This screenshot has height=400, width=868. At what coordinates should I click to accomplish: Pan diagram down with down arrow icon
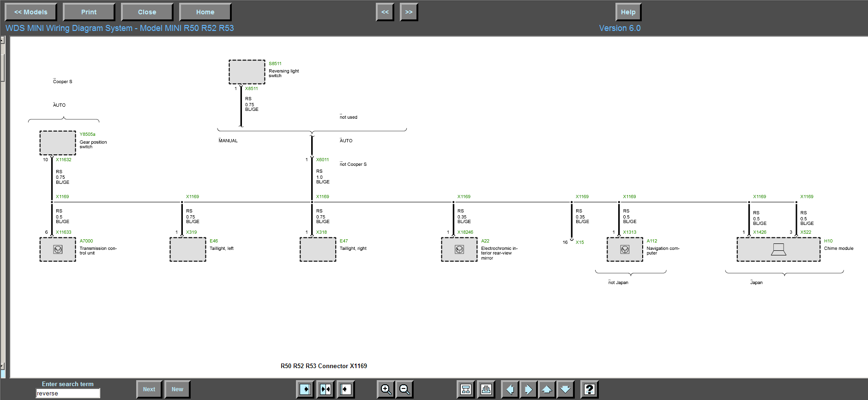[x=565, y=389]
